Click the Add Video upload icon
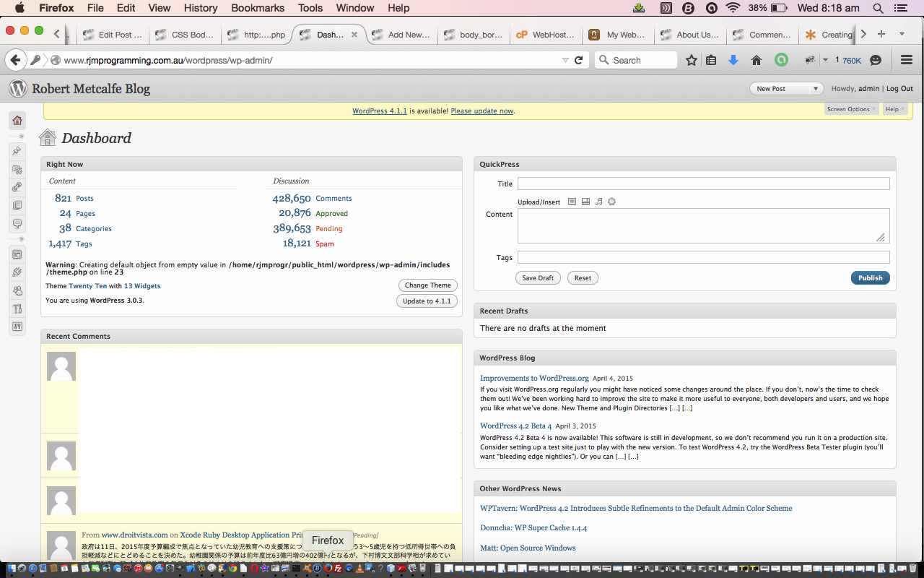This screenshot has width=924, height=578. click(585, 202)
